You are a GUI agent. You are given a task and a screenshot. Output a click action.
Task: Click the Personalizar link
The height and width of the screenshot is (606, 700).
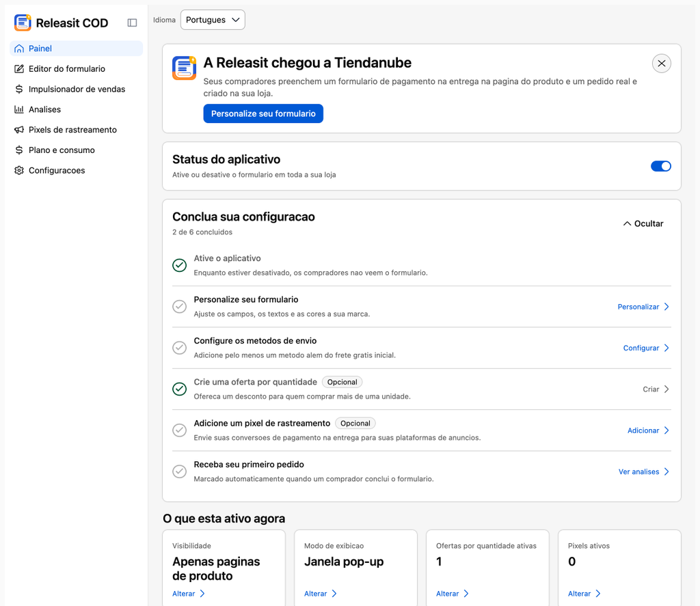pyautogui.click(x=638, y=307)
